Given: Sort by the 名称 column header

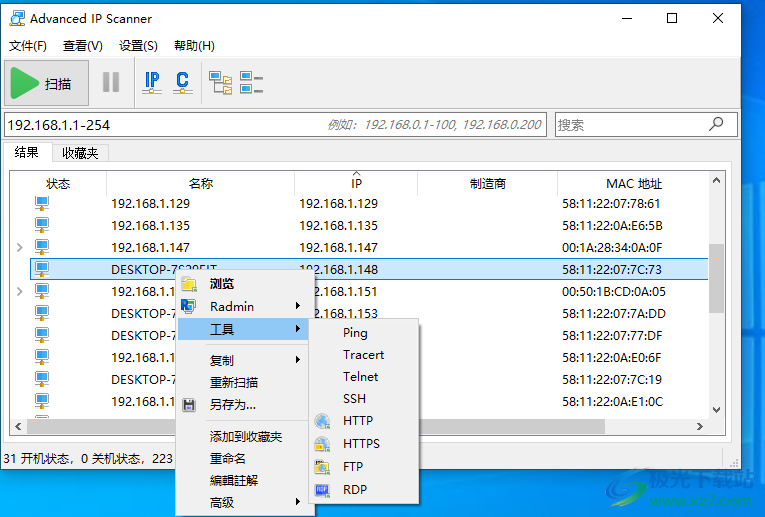Looking at the screenshot, I should point(201,183).
